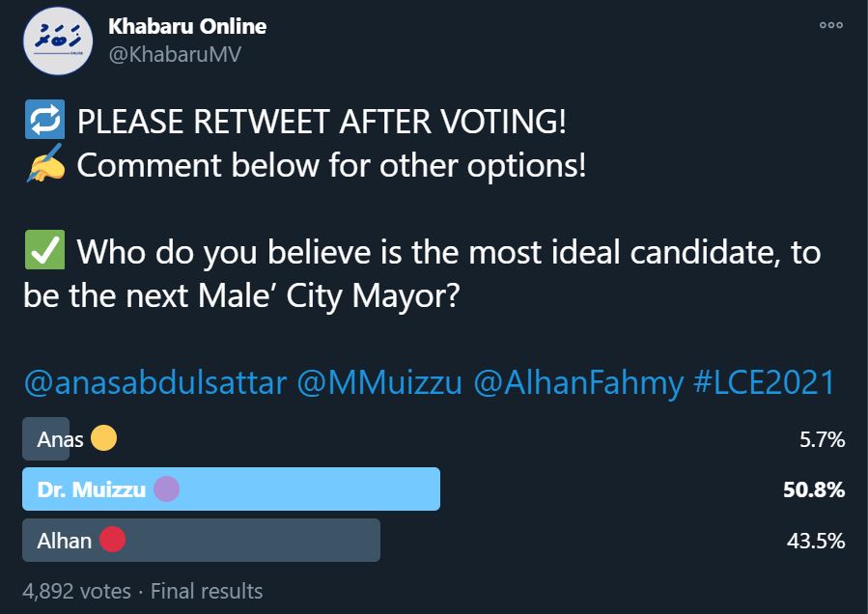Click the 50.8% result percentage
Screen dimensions: 868x614
[814, 489]
